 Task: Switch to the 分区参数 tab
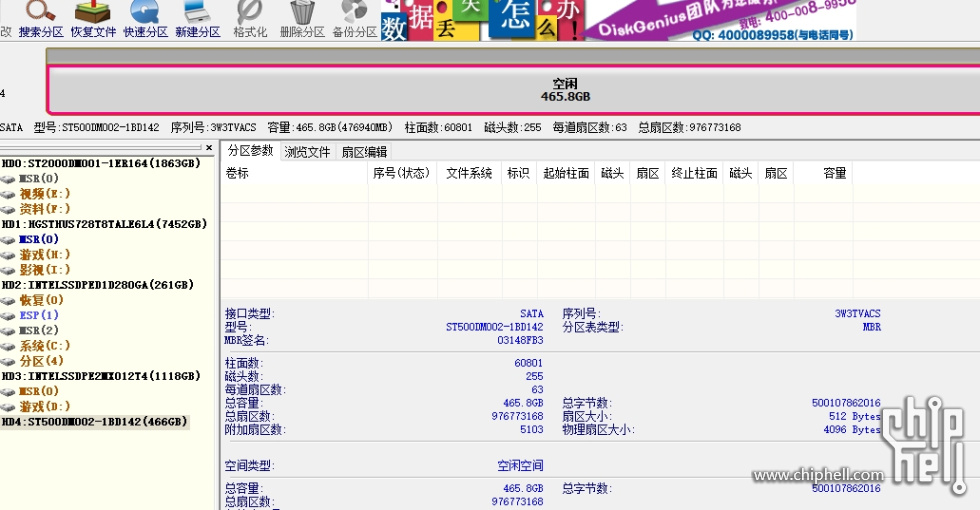250,151
